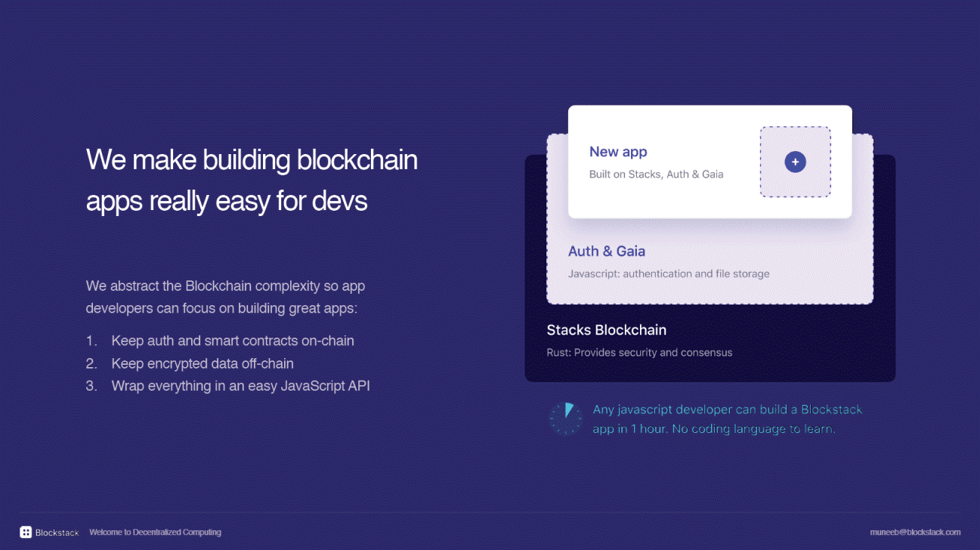Click the slide's main headline text
This screenshot has height=550, width=980.
[252, 181]
